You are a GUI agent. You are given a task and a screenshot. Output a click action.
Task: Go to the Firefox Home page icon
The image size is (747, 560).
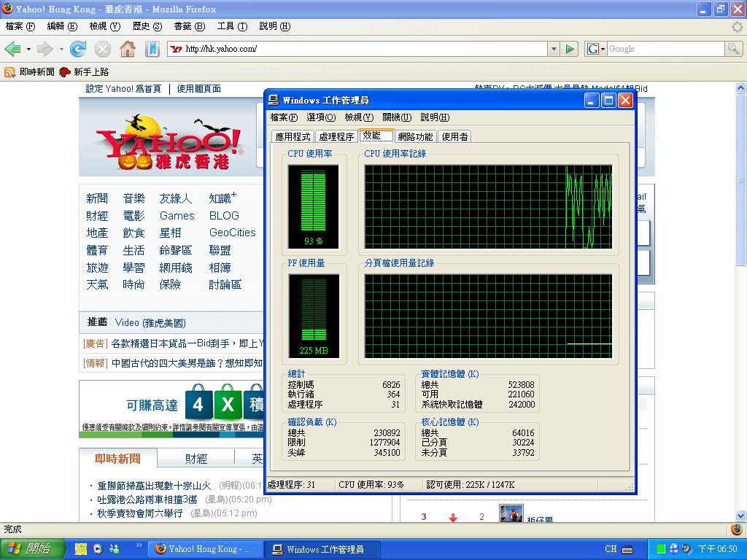click(x=127, y=49)
